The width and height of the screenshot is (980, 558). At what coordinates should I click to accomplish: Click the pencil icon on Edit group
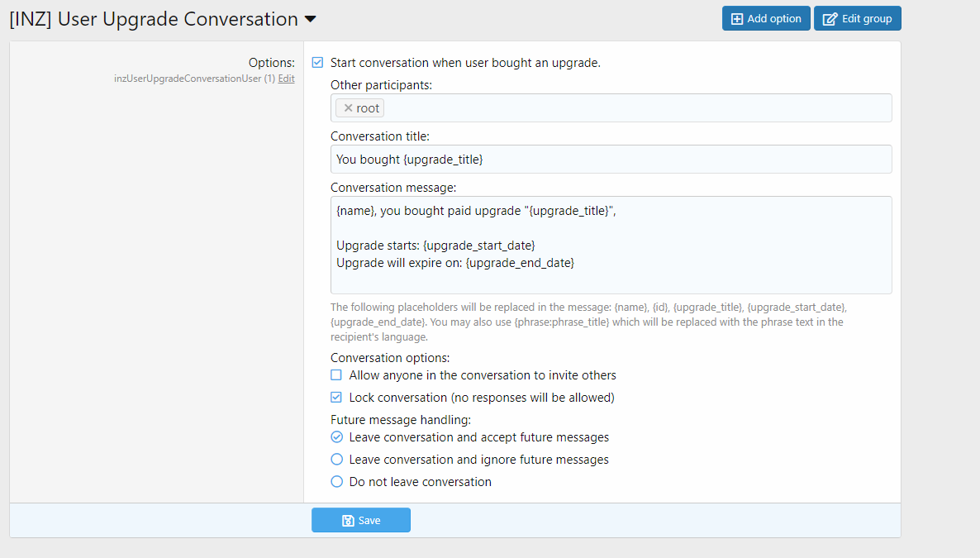pyautogui.click(x=830, y=18)
